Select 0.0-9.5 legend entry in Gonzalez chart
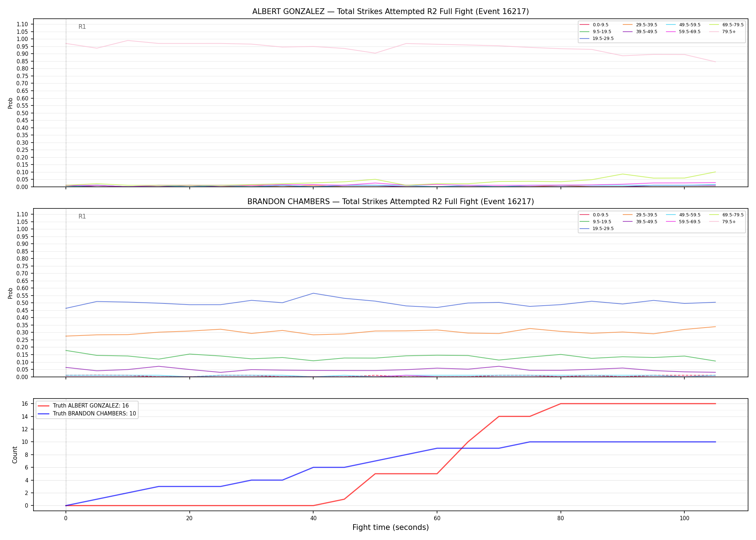This screenshot has height=540, width=756. (x=594, y=25)
